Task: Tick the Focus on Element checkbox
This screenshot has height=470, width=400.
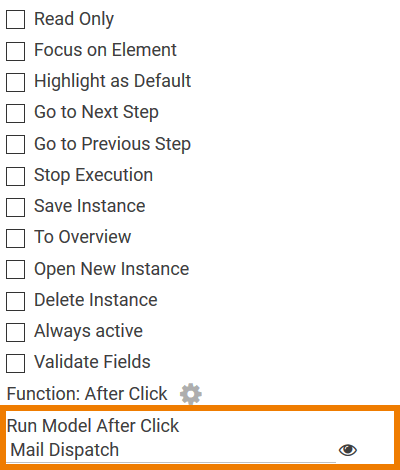Action: [x=15, y=51]
